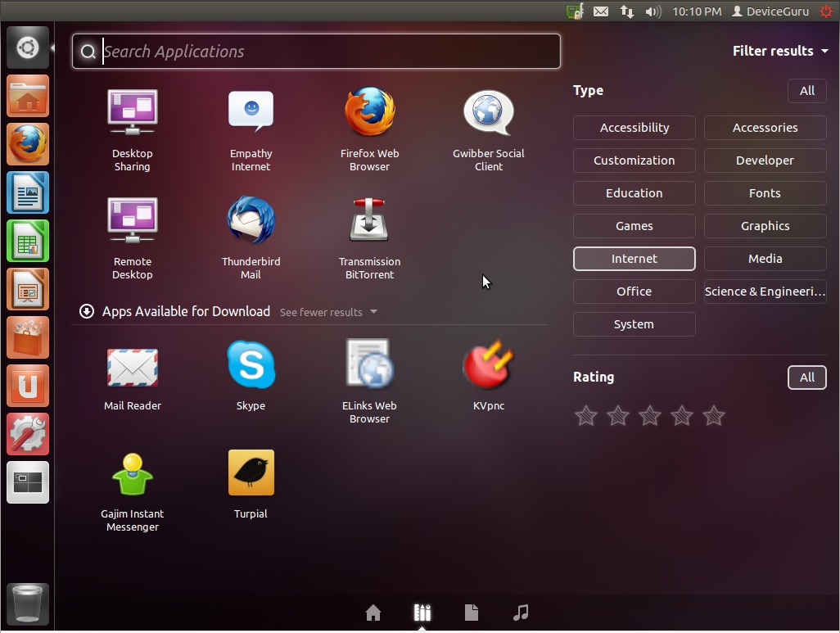Launch Thunderbird Mail
Screen dimensions: 840x633
[251, 237]
